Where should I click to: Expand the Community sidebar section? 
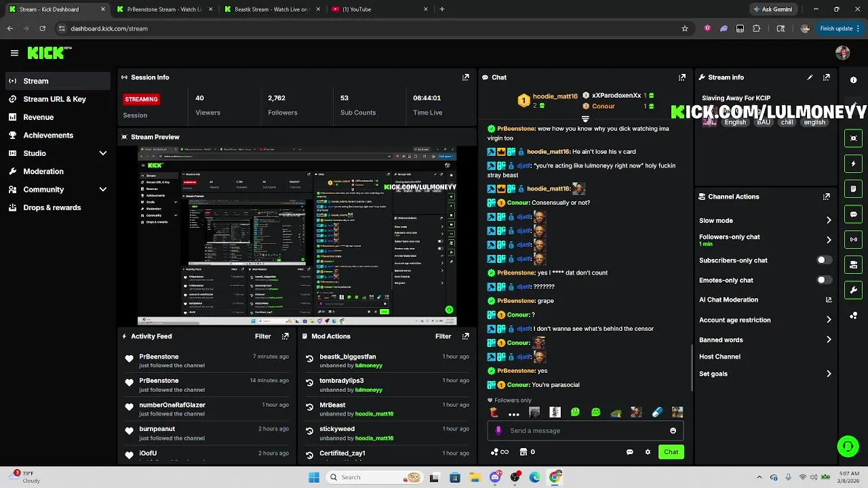[x=103, y=190]
